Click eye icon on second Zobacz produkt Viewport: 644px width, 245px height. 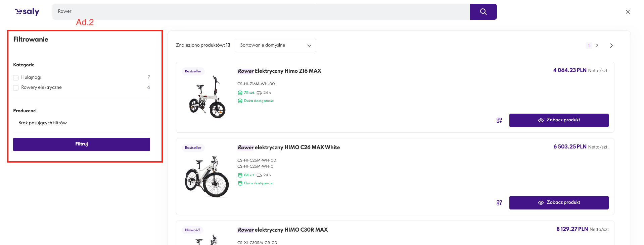(541, 203)
